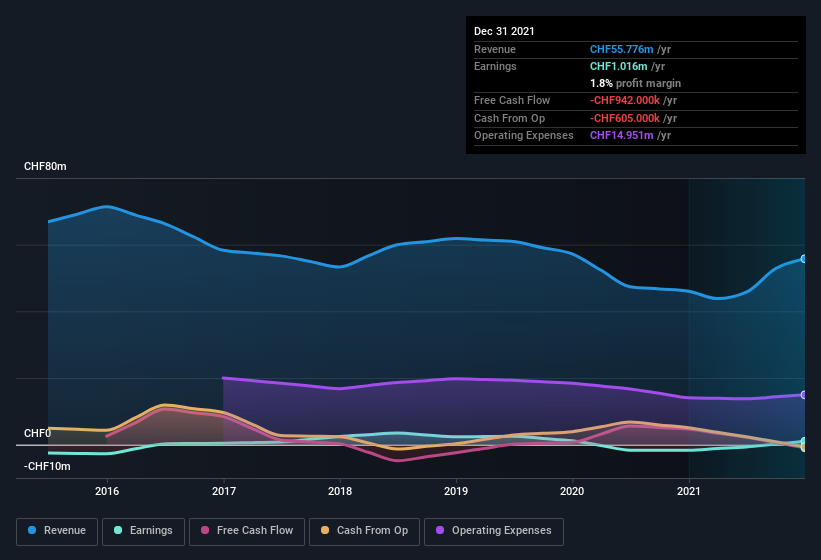Click the Dec 31 2021 tooltip date

[x=504, y=31]
